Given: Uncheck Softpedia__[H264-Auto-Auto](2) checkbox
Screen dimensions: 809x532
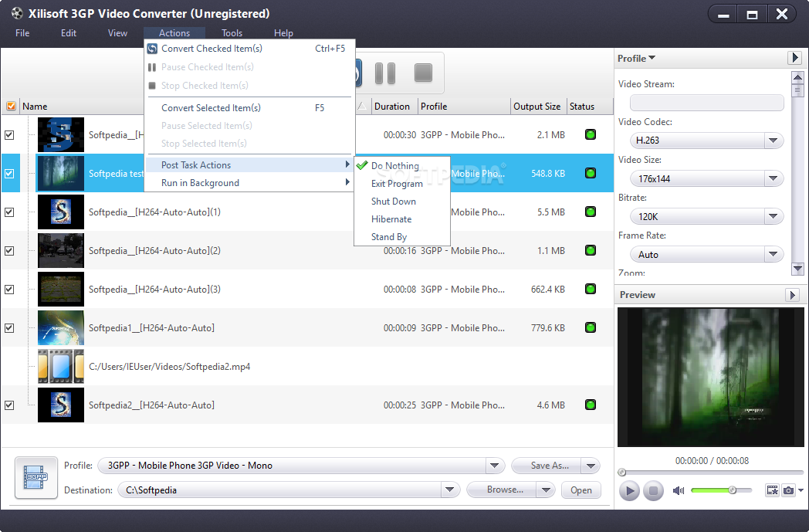Looking at the screenshot, I should pyautogui.click(x=9, y=251).
